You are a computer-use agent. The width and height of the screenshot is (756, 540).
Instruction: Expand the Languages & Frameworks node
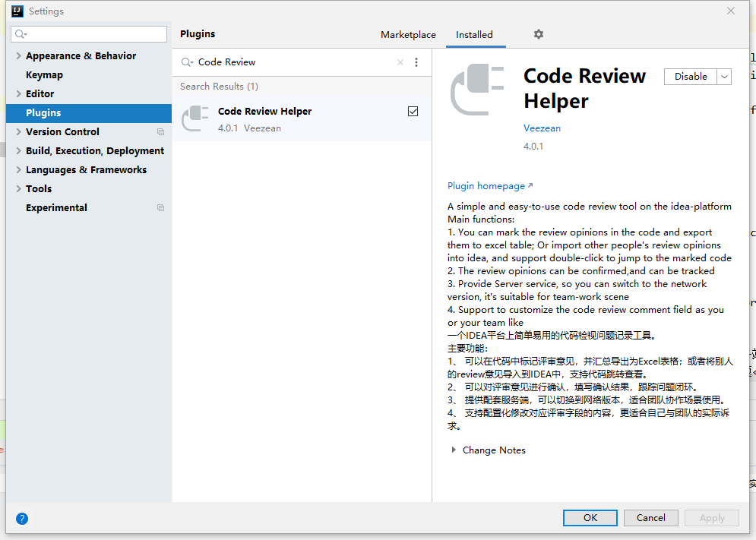coord(18,169)
